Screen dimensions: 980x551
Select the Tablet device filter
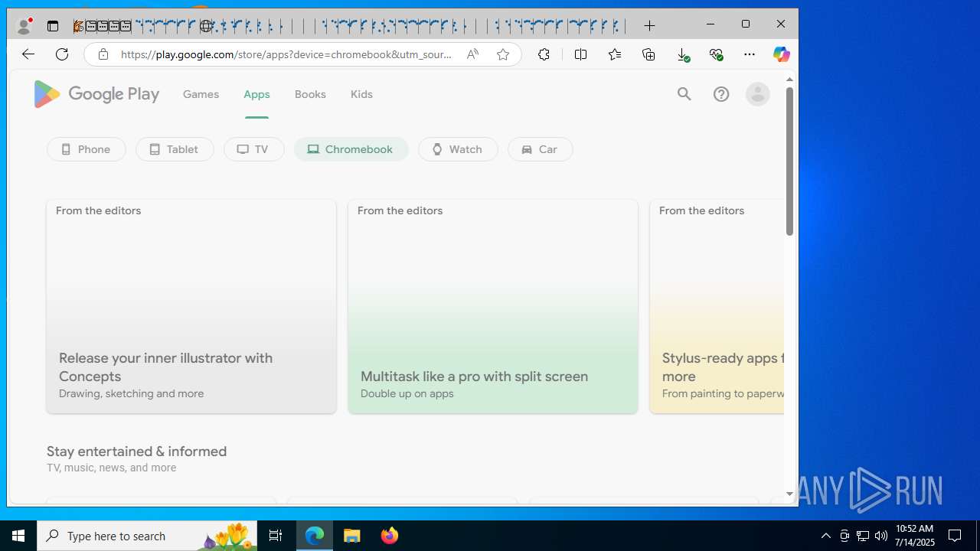point(175,149)
